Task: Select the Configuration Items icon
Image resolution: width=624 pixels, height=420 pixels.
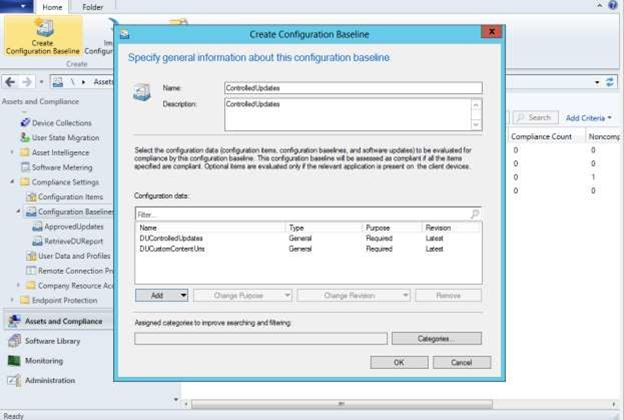Action: pyautogui.click(x=30, y=197)
